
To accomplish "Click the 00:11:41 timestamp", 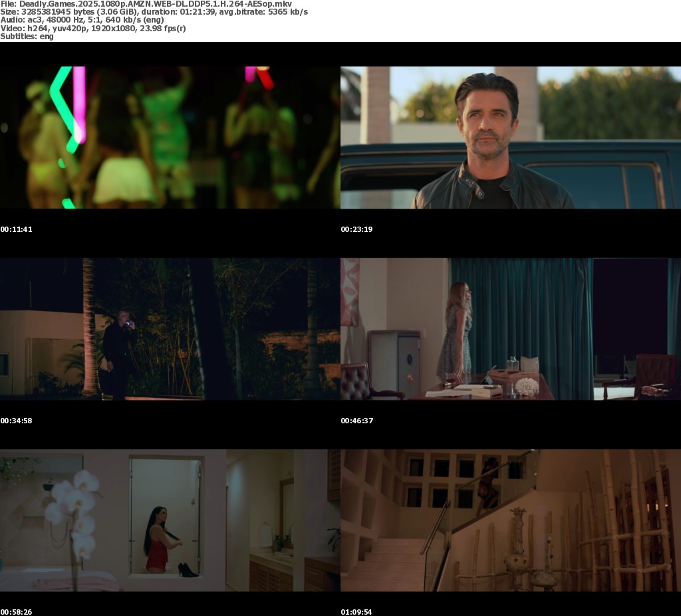I will coord(17,229).
